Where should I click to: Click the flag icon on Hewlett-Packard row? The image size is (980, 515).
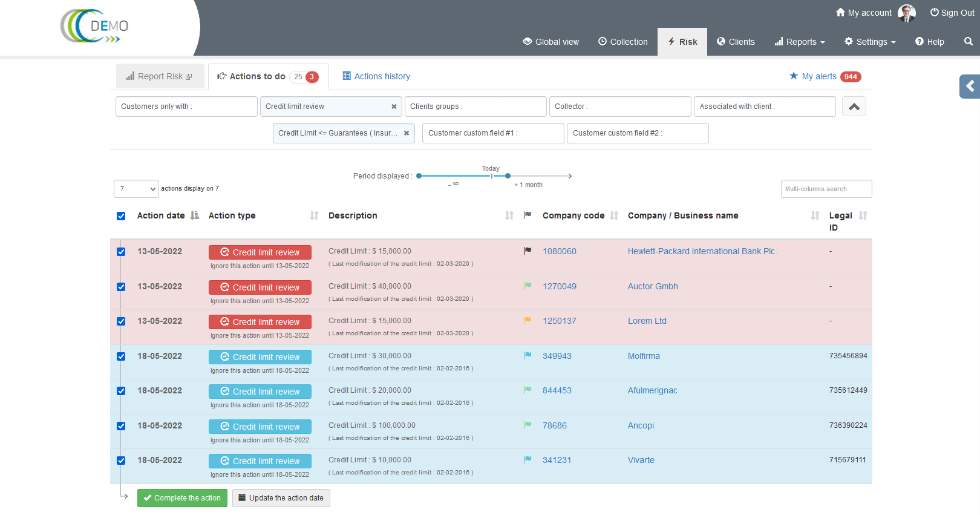pyautogui.click(x=528, y=251)
